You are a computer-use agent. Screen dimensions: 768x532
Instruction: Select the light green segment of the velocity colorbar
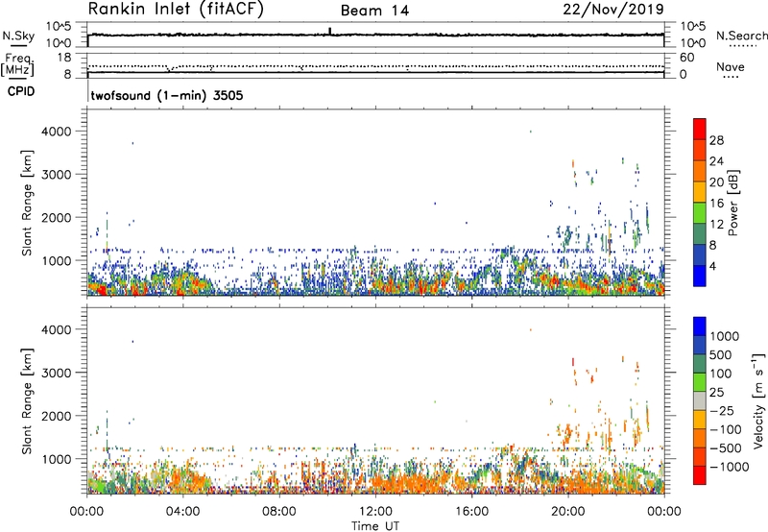click(700, 382)
